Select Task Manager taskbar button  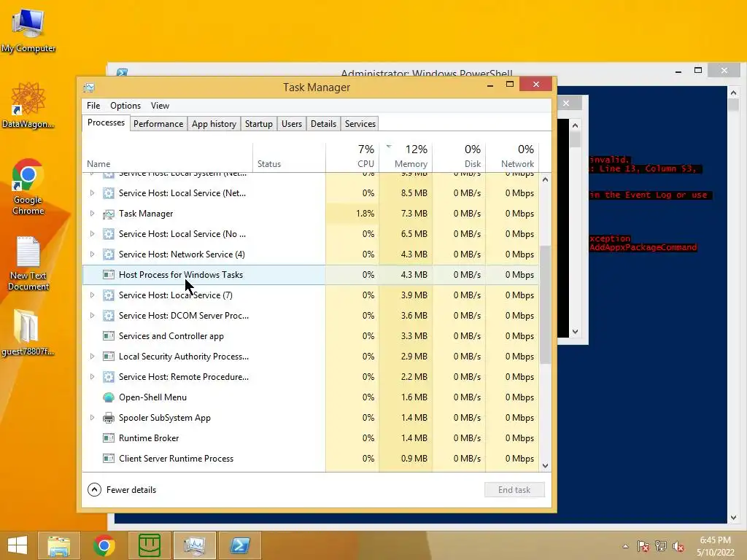pyautogui.click(x=194, y=545)
